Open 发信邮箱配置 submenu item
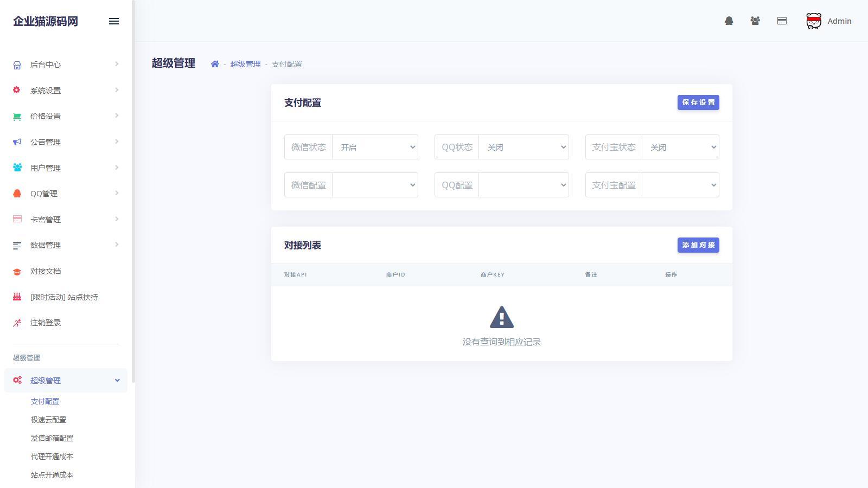This screenshot has height=488, width=868. 52,438
